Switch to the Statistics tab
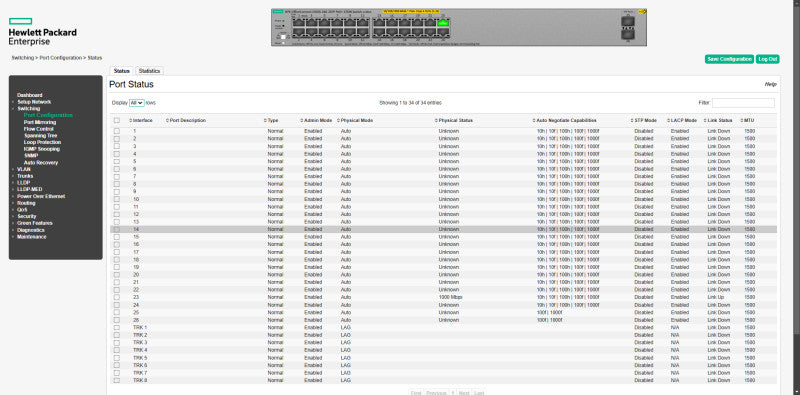800x395 pixels. click(x=149, y=71)
